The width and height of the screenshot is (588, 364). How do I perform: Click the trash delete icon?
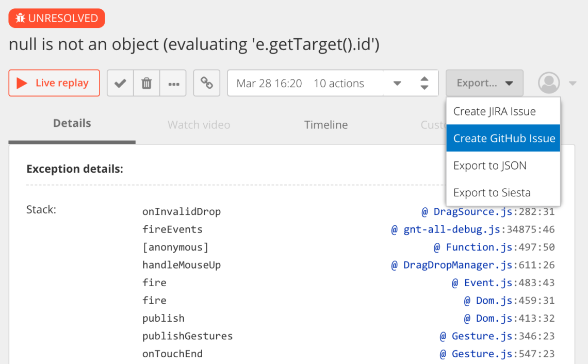coord(147,83)
